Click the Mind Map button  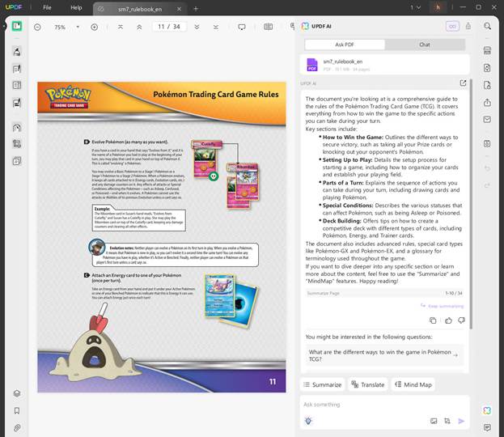click(414, 384)
